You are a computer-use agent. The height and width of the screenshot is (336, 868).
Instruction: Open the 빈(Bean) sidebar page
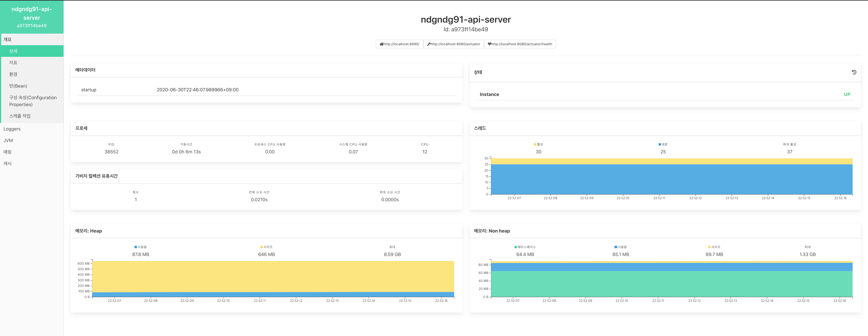point(18,86)
